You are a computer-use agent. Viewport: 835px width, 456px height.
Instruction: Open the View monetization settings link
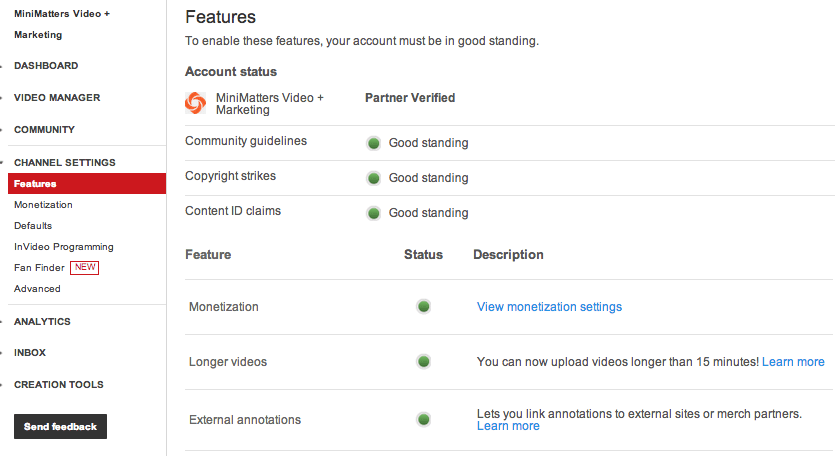pos(549,307)
